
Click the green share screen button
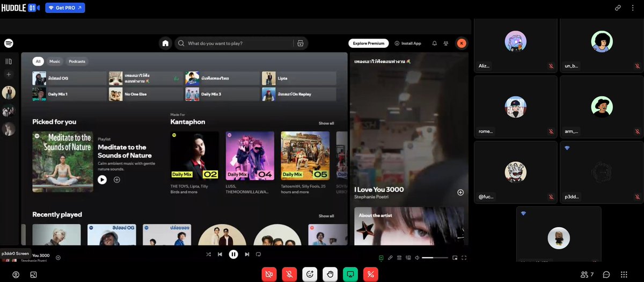tap(350, 274)
